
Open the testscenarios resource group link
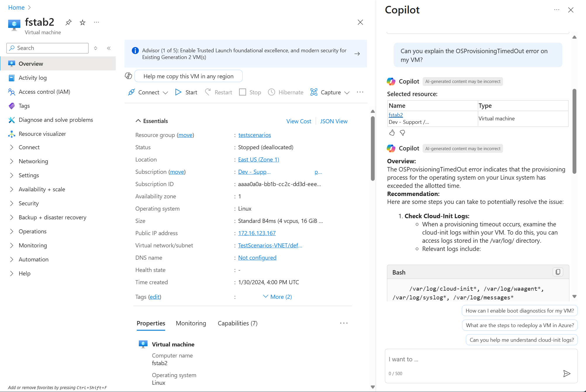(x=254, y=135)
